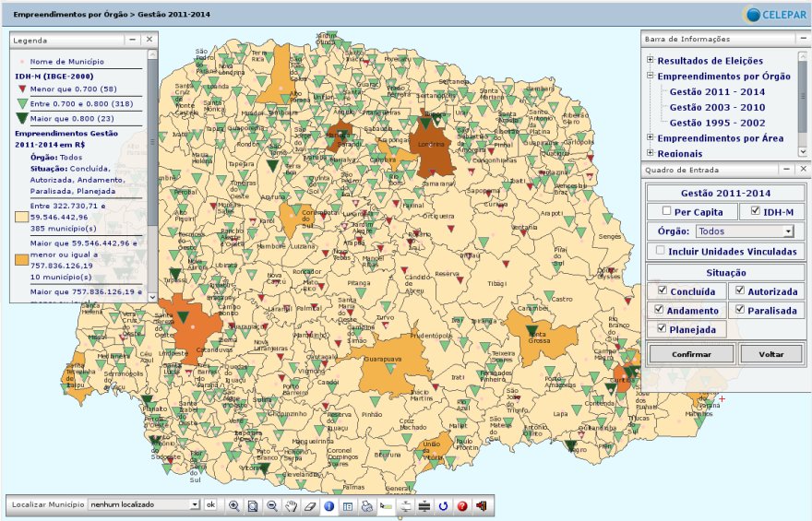The height and width of the screenshot is (521, 812).
Task: Open the red help question icon
Action: pyautogui.click(x=462, y=505)
